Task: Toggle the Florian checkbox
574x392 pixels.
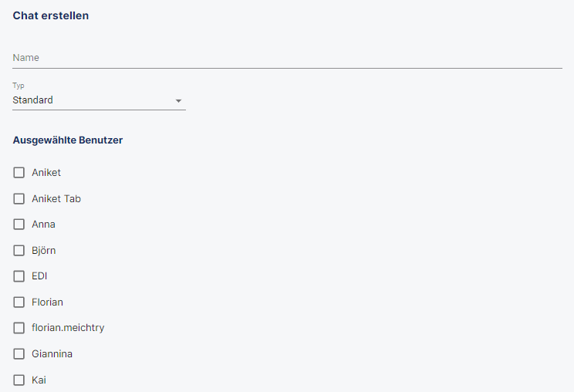Action: coord(19,302)
